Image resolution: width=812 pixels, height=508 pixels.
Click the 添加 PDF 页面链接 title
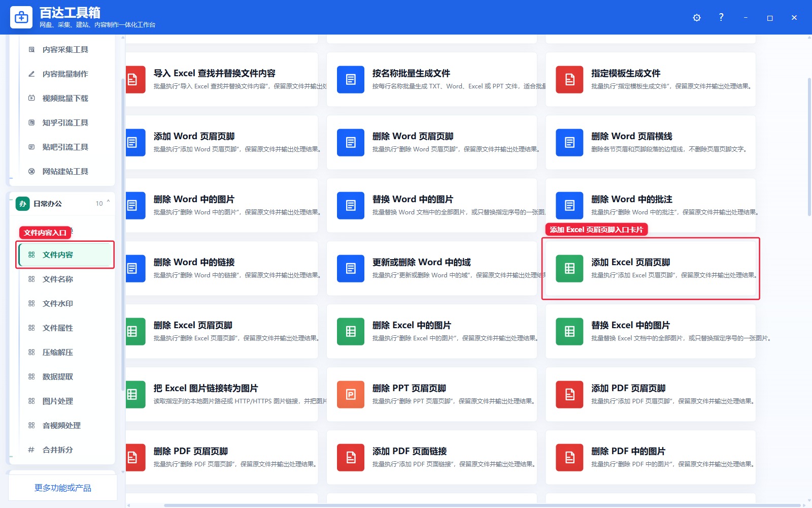click(x=410, y=451)
